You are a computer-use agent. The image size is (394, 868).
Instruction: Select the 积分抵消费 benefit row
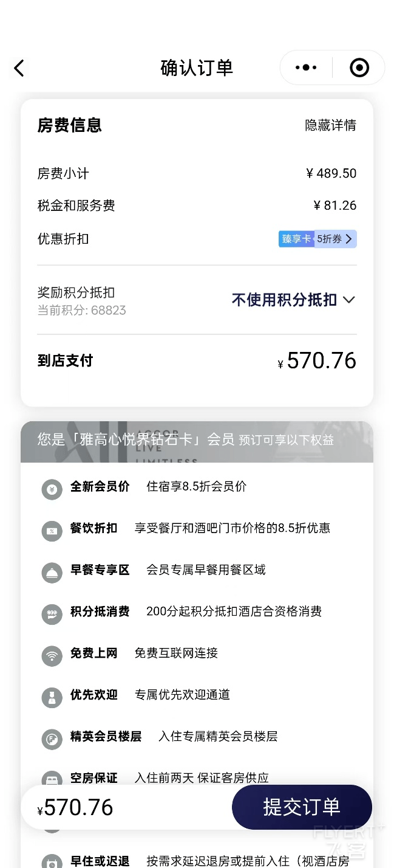[x=197, y=611]
